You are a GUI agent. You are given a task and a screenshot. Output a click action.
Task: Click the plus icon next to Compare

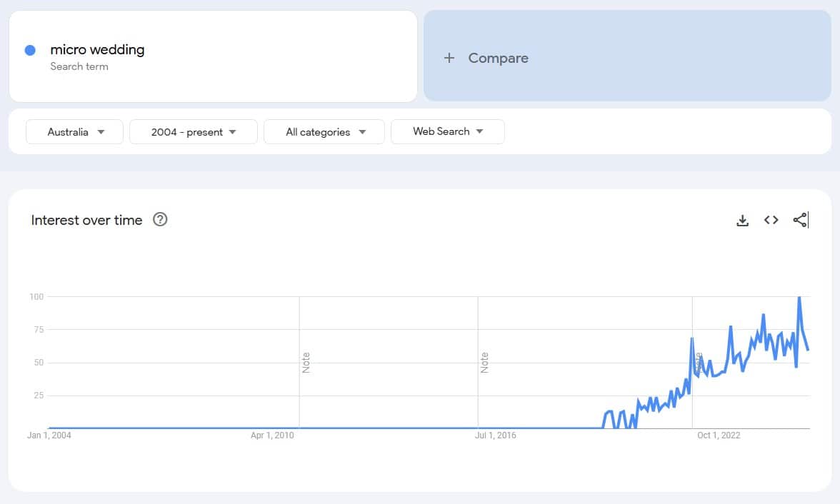tap(449, 58)
